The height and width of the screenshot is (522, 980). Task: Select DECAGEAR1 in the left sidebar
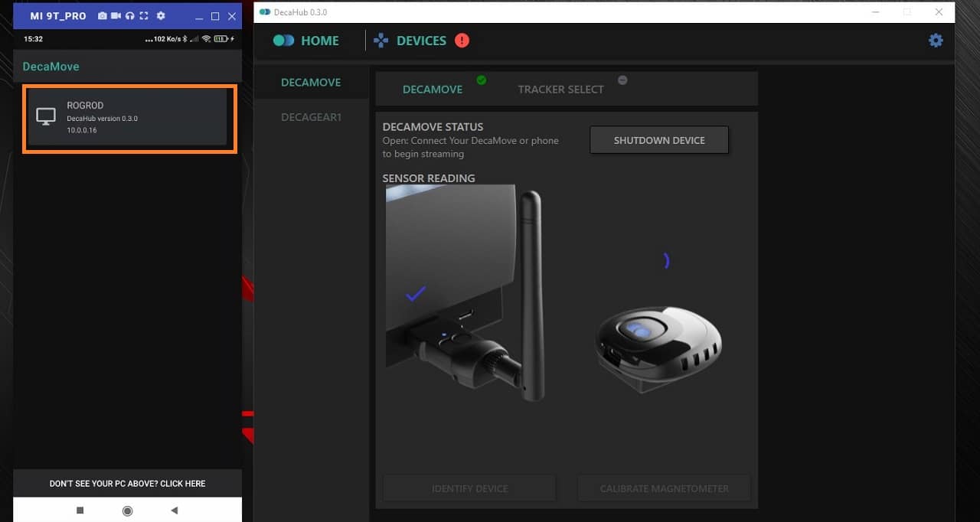coord(311,117)
